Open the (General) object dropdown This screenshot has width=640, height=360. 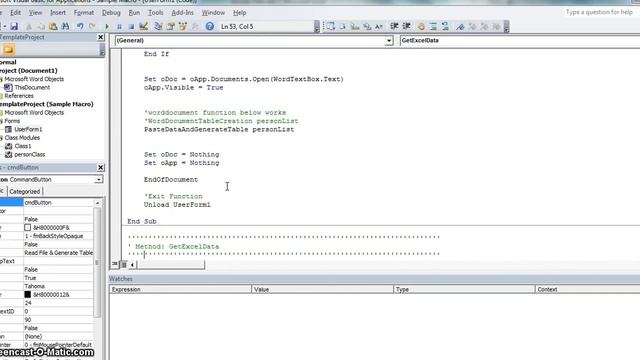(389, 40)
